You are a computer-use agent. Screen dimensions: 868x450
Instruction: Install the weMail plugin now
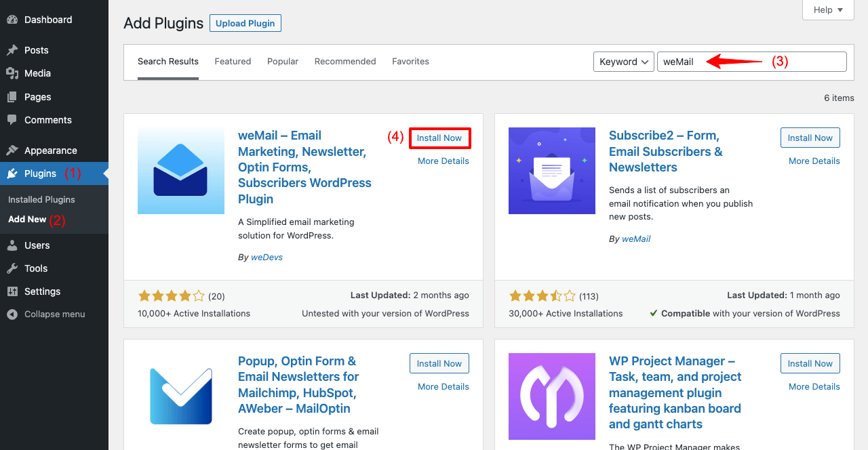pos(439,138)
